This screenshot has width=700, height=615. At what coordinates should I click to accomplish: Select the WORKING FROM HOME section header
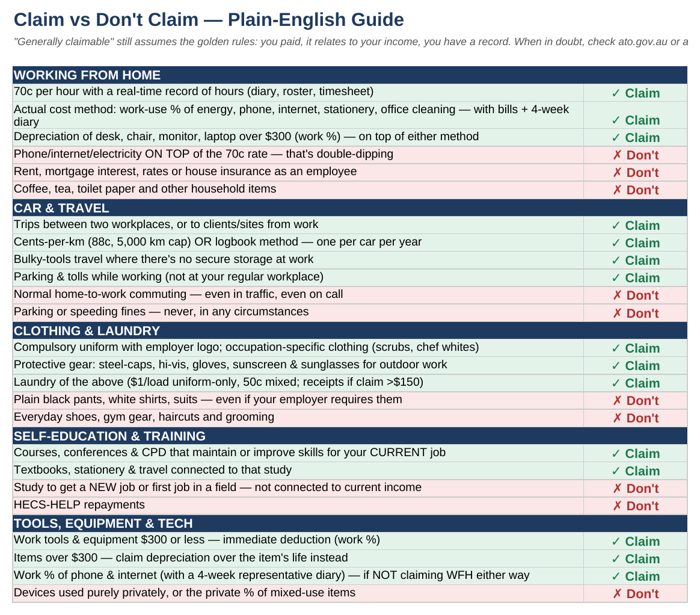pos(349,75)
